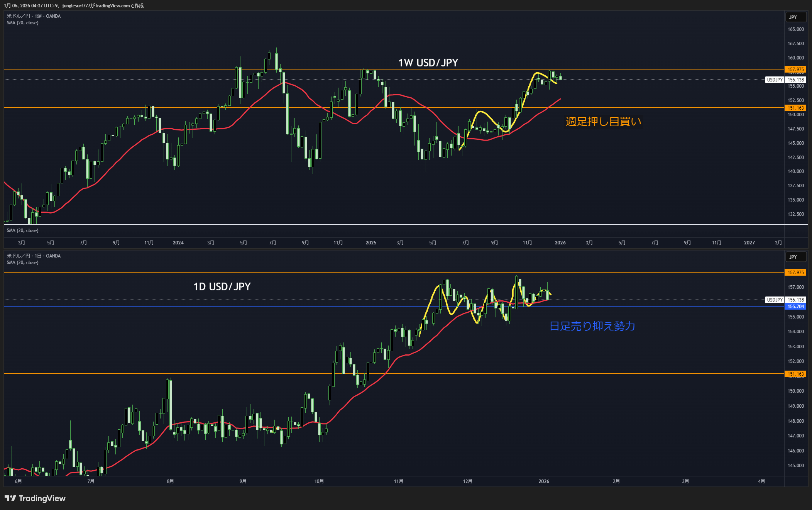812x510 pixels.
Task: Select the 1W USD/JPY text annotation
Action: point(428,63)
